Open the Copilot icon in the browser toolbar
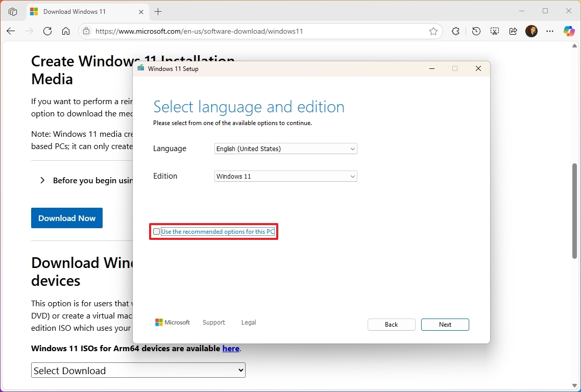 click(569, 31)
